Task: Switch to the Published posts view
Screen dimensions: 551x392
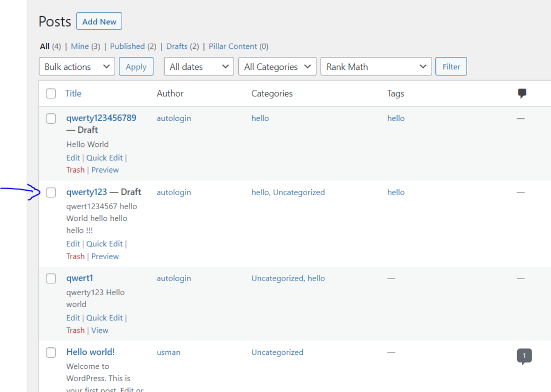Action: (x=128, y=46)
